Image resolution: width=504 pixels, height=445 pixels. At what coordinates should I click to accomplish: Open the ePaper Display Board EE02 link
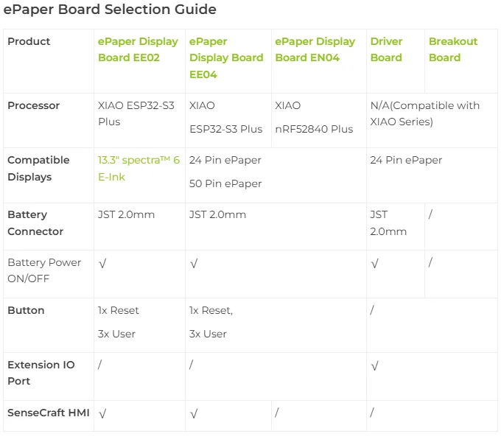tap(138, 49)
